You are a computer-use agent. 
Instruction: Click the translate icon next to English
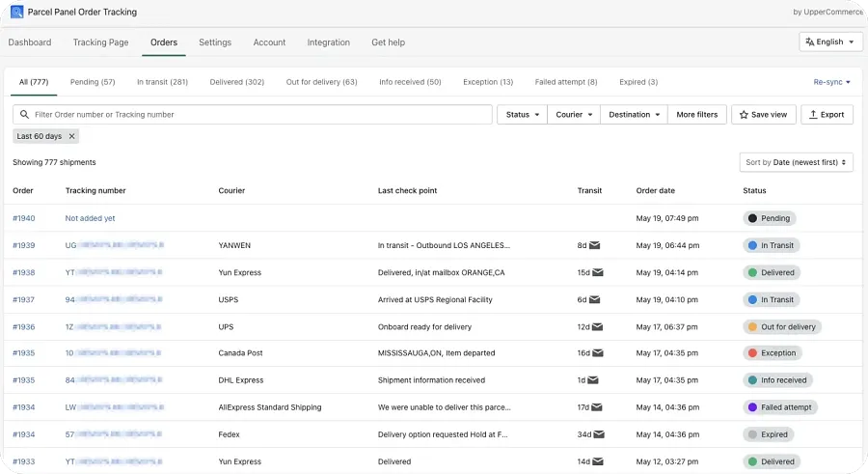tap(809, 42)
